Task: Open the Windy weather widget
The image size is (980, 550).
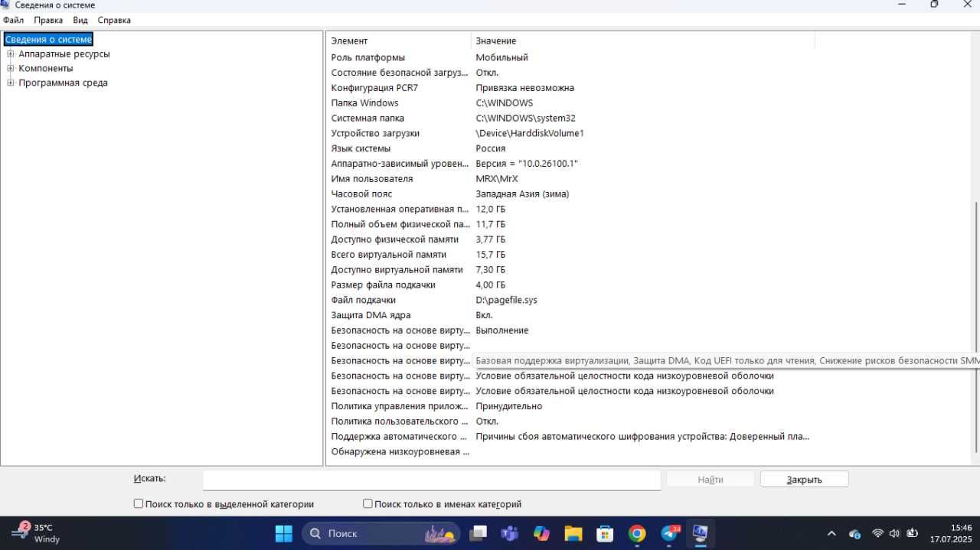Action: [x=35, y=533]
